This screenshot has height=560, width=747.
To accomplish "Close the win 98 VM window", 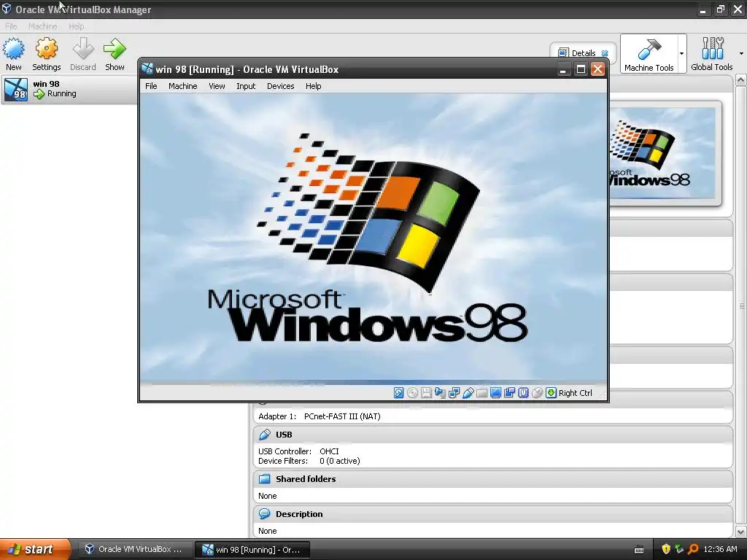I will [597, 69].
